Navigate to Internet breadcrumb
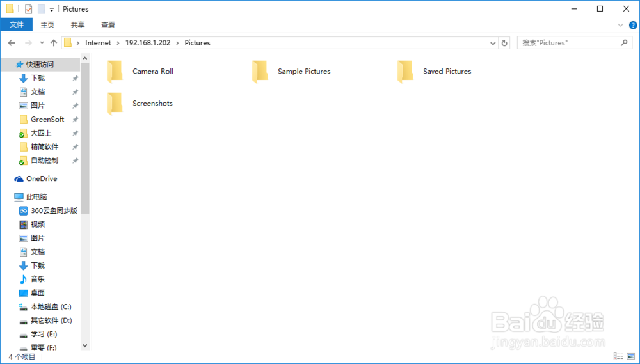The width and height of the screenshot is (640, 364). [x=98, y=43]
